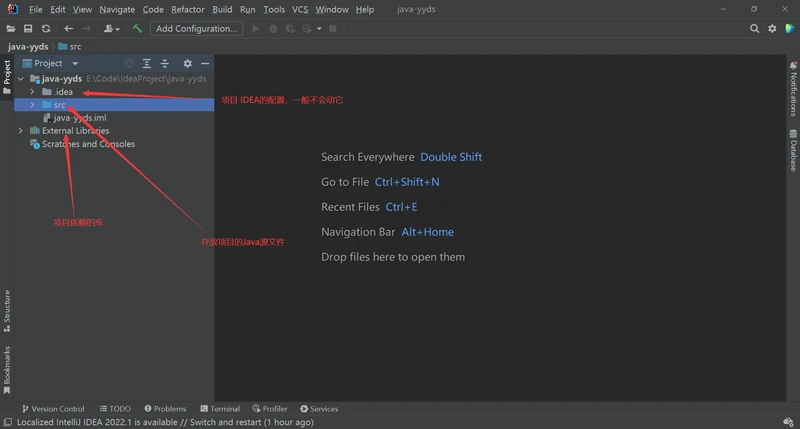Click the Reload from Disk icon
The width and height of the screenshot is (800, 429).
click(46, 29)
